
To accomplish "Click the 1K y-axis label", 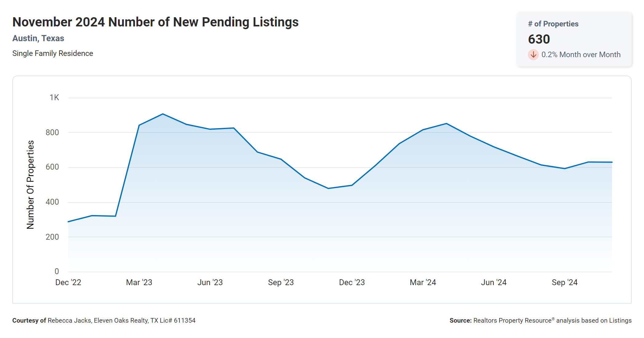I will [x=54, y=98].
